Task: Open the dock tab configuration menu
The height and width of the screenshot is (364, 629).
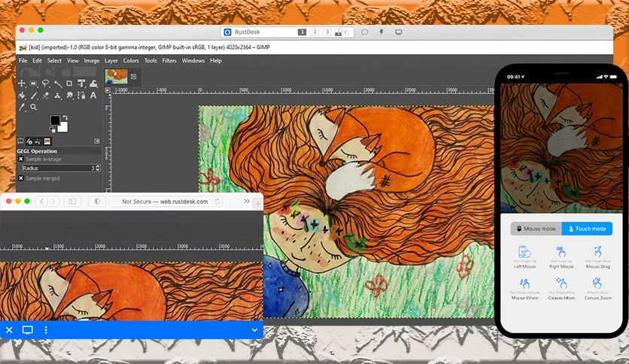Action: 96,141
